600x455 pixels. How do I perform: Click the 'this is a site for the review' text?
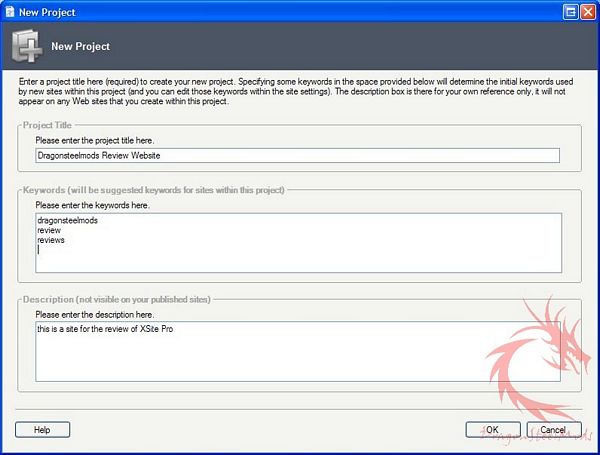pyautogui.click(x=111, y=329)
